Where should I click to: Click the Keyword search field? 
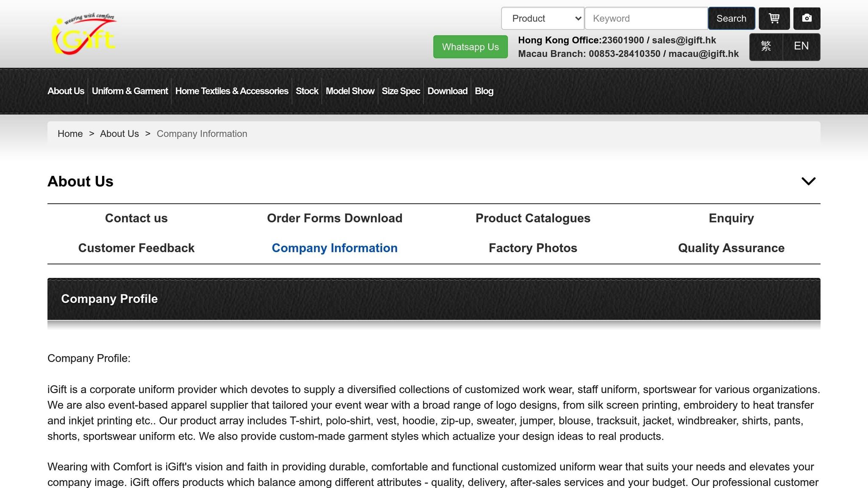pos(646,19)
